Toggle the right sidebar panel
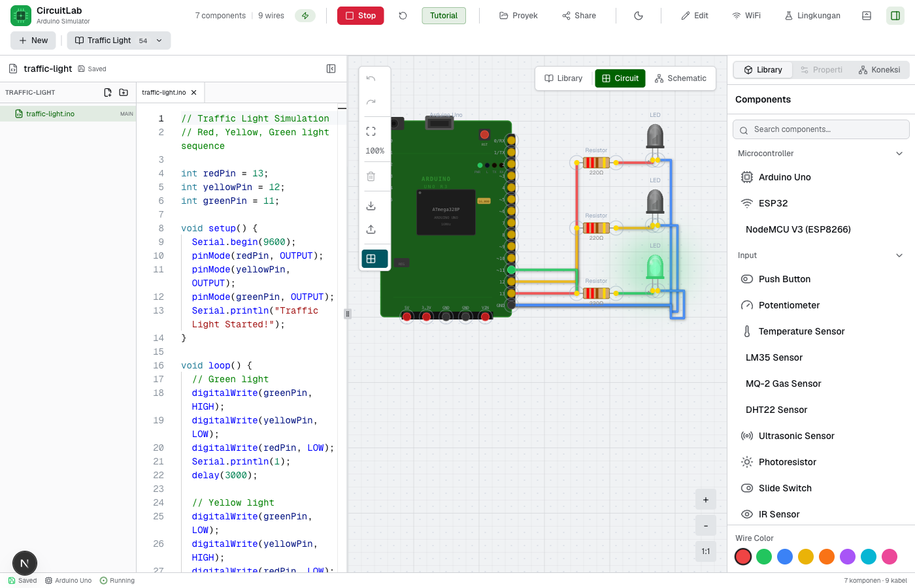The height and width of the screenshot is (588, 915). pyautogui.click(x=895, y=16)
